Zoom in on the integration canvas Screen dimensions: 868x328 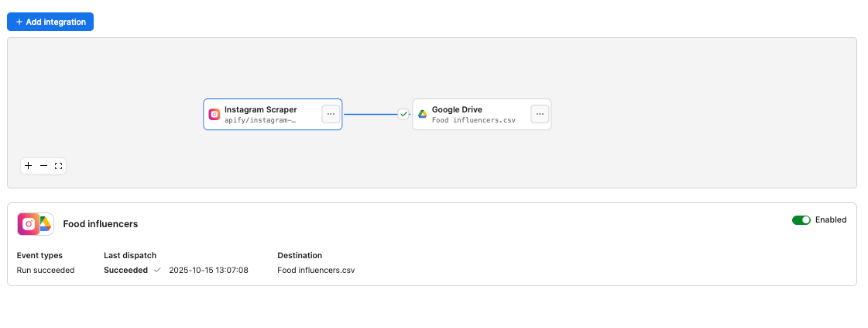coord(29,166)
